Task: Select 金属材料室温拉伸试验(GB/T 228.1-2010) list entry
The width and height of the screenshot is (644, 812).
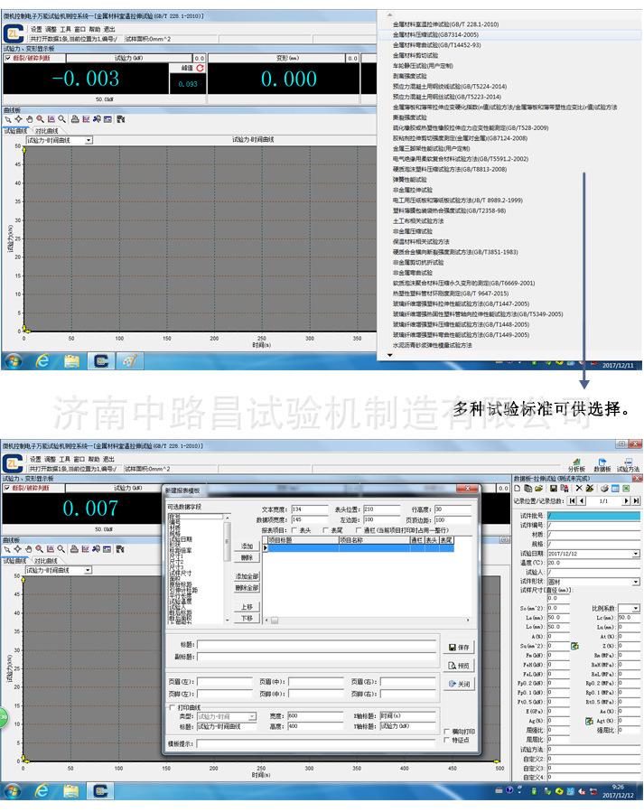Action: click(x=445, y=24)
